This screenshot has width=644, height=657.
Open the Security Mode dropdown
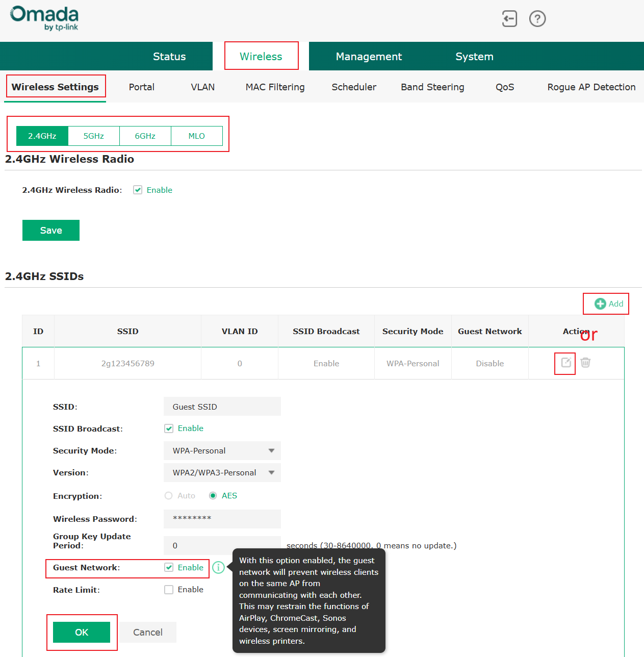[x=222, y=450]
